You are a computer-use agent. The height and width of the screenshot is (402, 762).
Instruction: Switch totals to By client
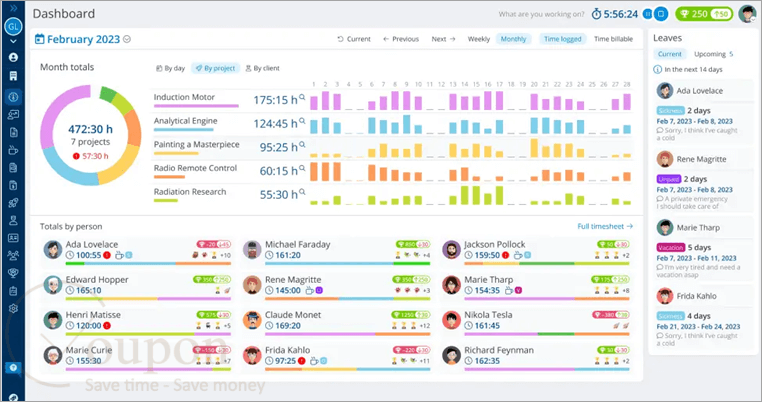262,68
